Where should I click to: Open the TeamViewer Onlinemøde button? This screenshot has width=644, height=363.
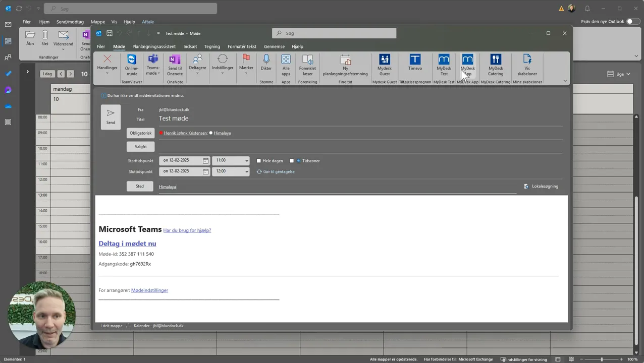pyautogui.click(x=132, y=65)
